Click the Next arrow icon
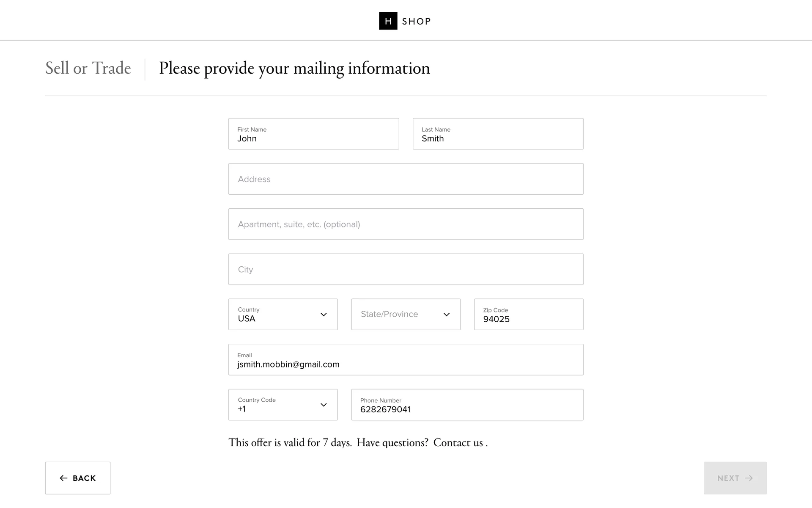The image size is (812, 508). coord(749,478)
